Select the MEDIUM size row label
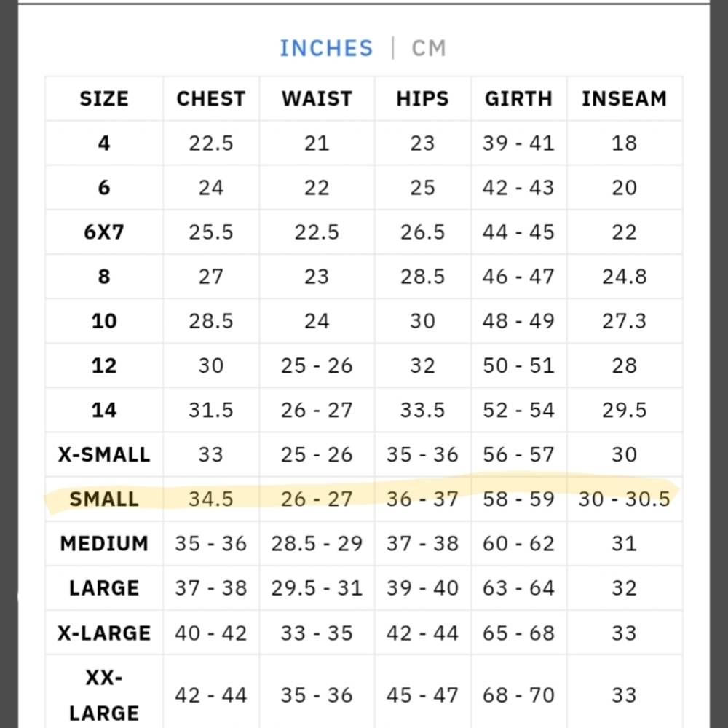 (x=104, y=544)
